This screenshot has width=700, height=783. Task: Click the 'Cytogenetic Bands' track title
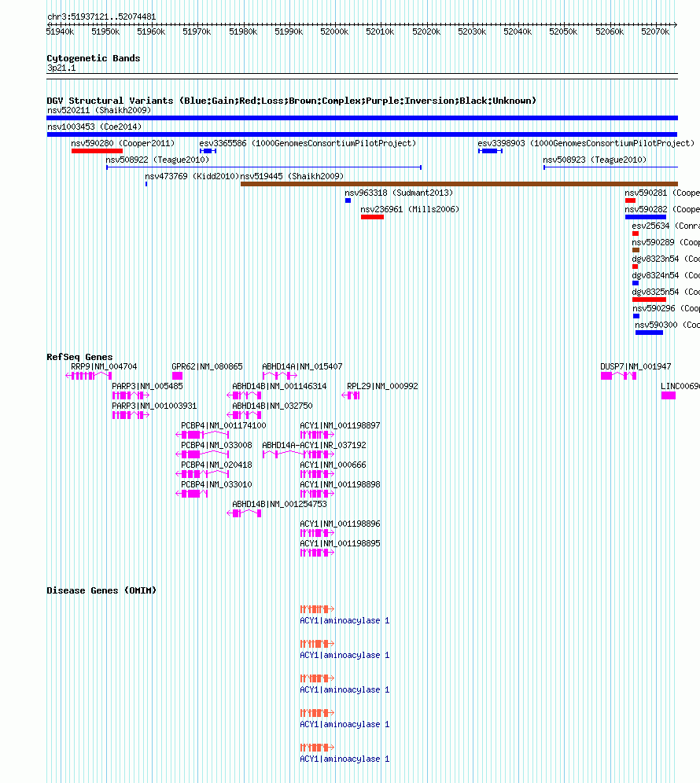pyautogui.click(x=94, y=58)
